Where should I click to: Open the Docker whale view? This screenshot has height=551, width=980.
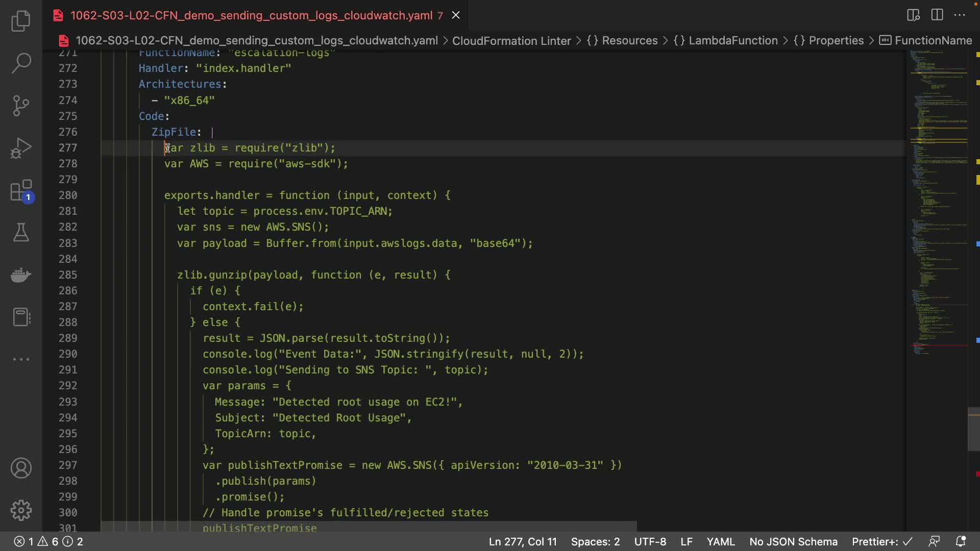click(21, 275)
